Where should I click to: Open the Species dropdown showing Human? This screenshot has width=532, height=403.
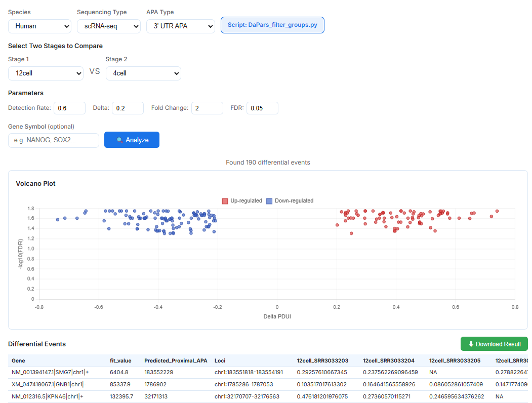(x=39, y=26)
